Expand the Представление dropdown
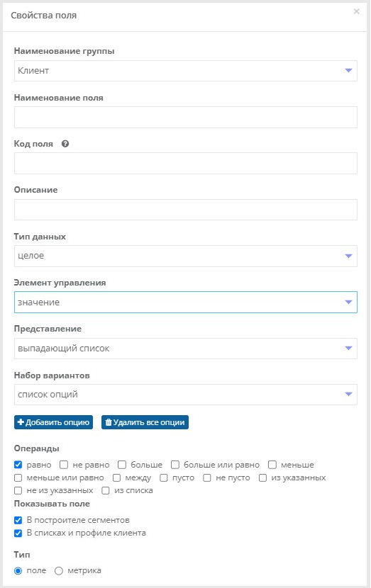 [x=186, y=349]
